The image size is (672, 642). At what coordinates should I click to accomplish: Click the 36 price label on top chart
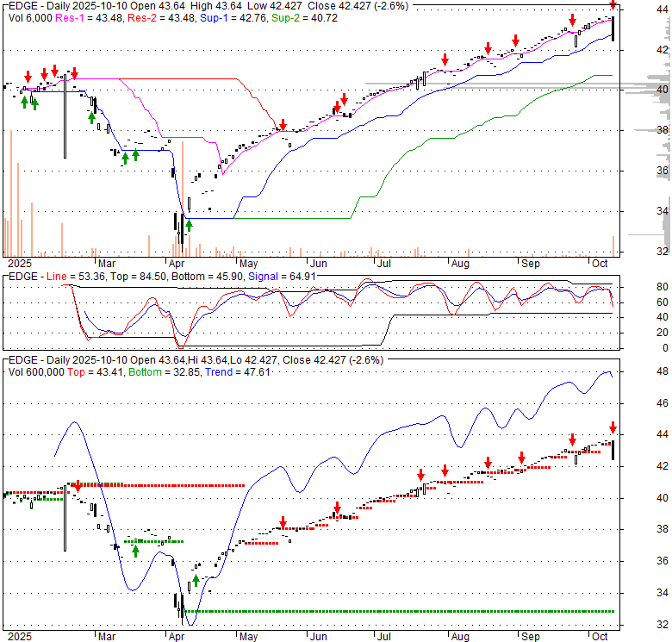[x=663, y=171]
